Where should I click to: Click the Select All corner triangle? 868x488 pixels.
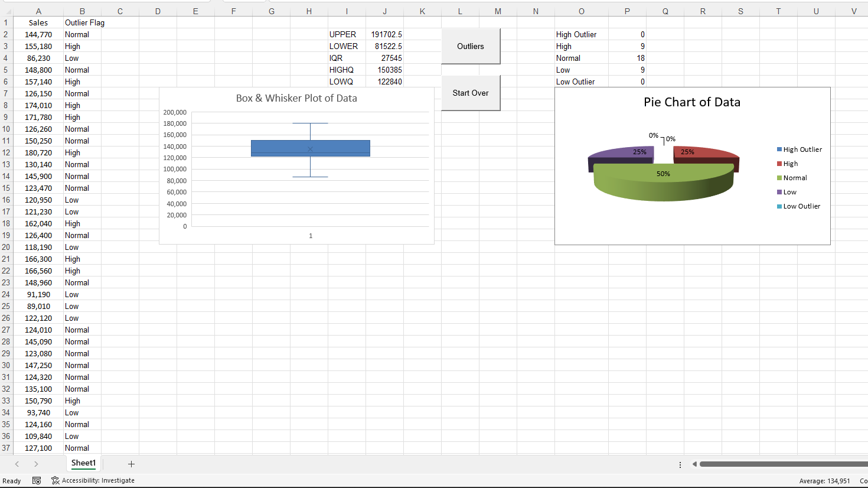(8, 11)
